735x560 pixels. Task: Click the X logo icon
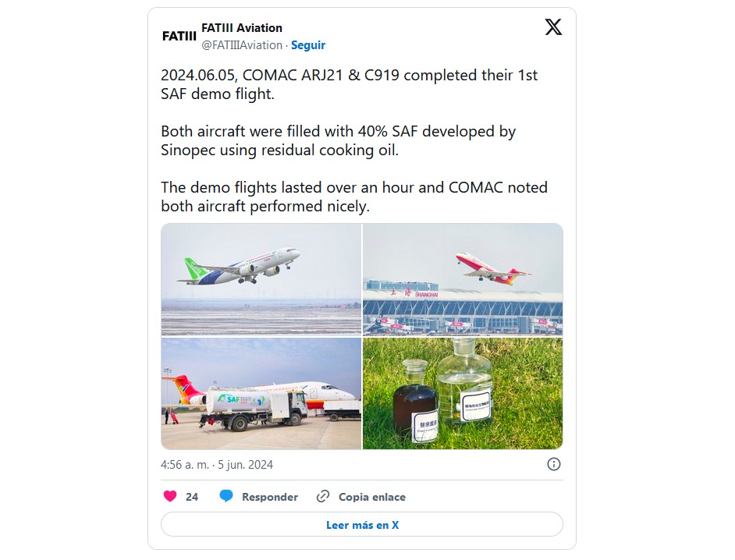coord(553,27)
